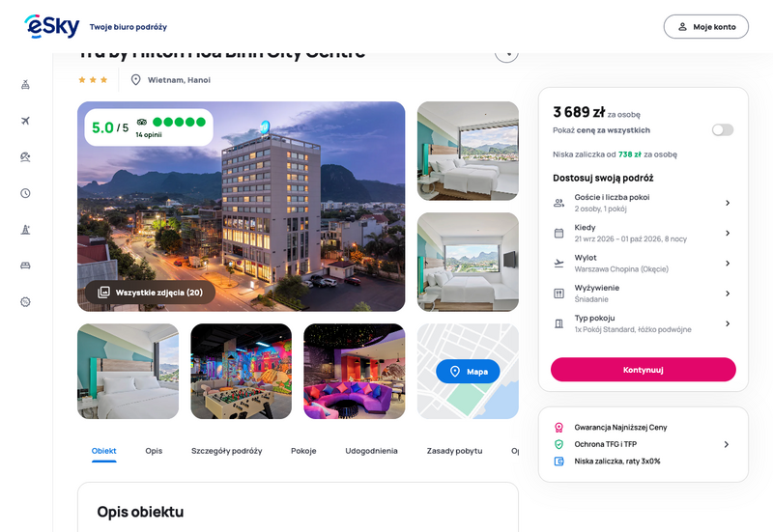Viewport: 773px width, 532px height.
Task: Expand the Typ pokoju room type chevron
Action: [728, 323]
